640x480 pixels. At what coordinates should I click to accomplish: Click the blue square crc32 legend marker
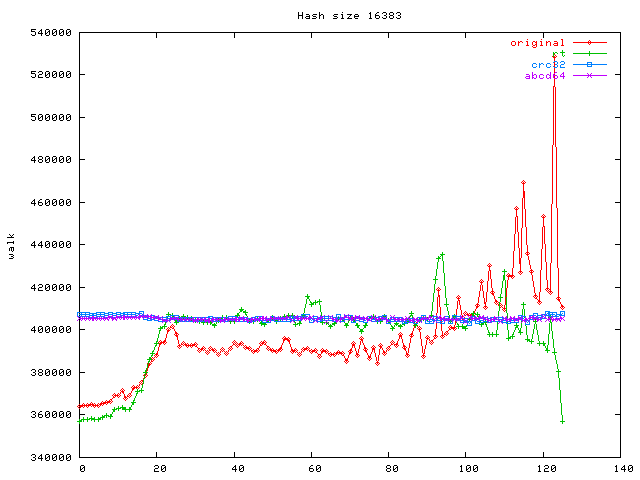coord(590,65)
